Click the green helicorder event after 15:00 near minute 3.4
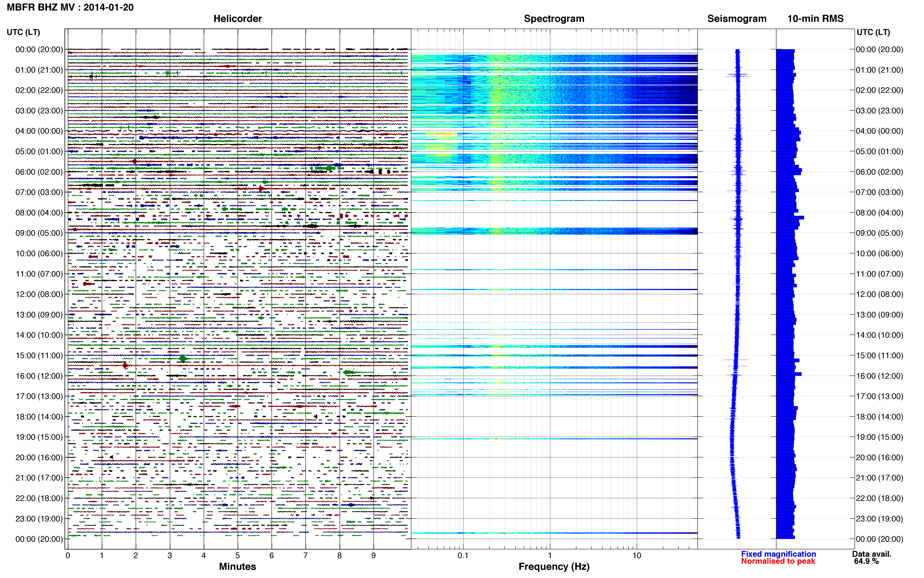The width and height of the screenshot is (924, 578). coord(183,359)
